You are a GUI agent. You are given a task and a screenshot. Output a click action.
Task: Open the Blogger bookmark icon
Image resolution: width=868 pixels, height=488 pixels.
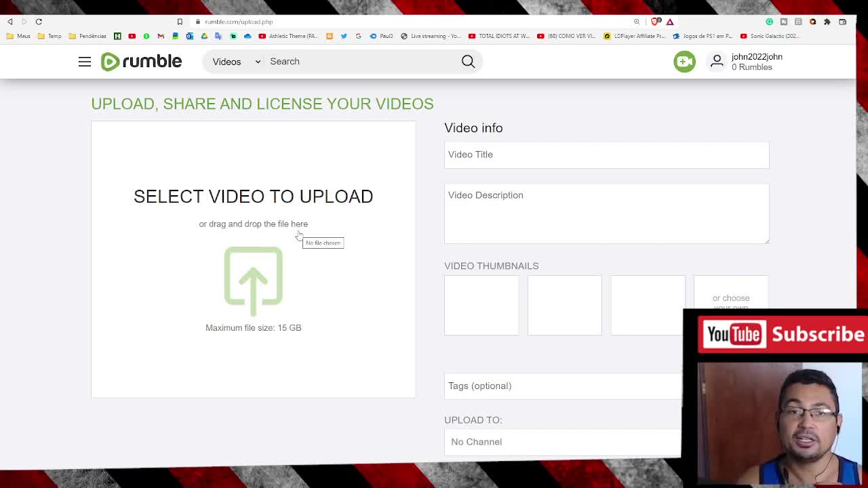(x=330, y=36)
